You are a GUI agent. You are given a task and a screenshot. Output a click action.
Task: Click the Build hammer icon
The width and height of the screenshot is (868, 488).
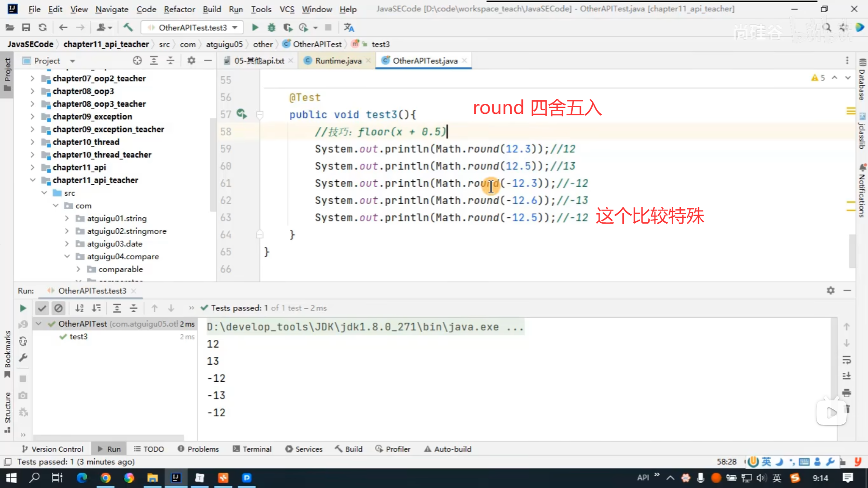pos(128,28)
